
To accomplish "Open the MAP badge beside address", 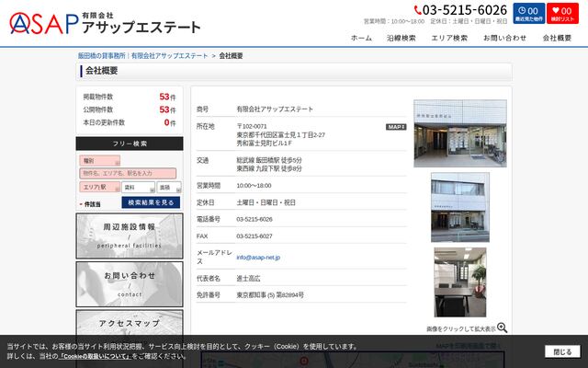I will [x=396, y=127].
